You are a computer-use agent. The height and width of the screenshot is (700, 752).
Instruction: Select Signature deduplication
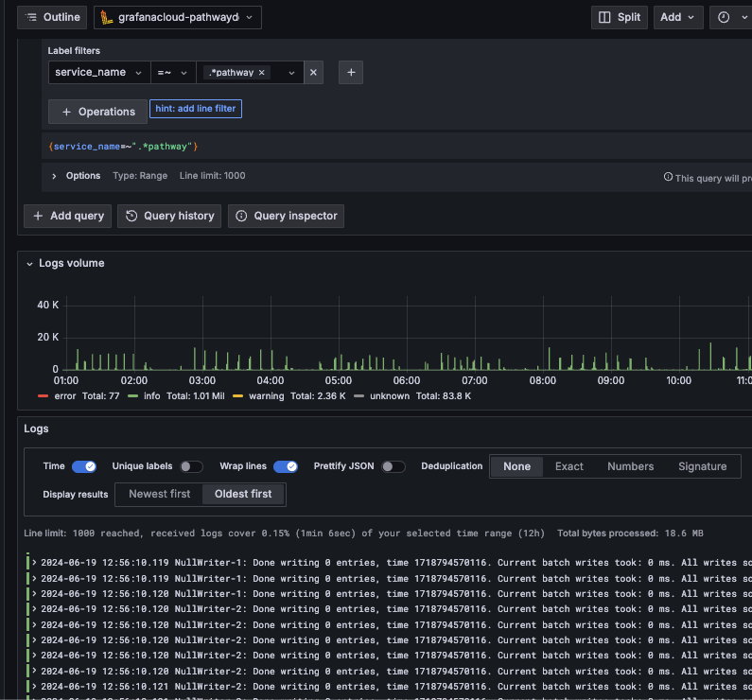(702, 466)
